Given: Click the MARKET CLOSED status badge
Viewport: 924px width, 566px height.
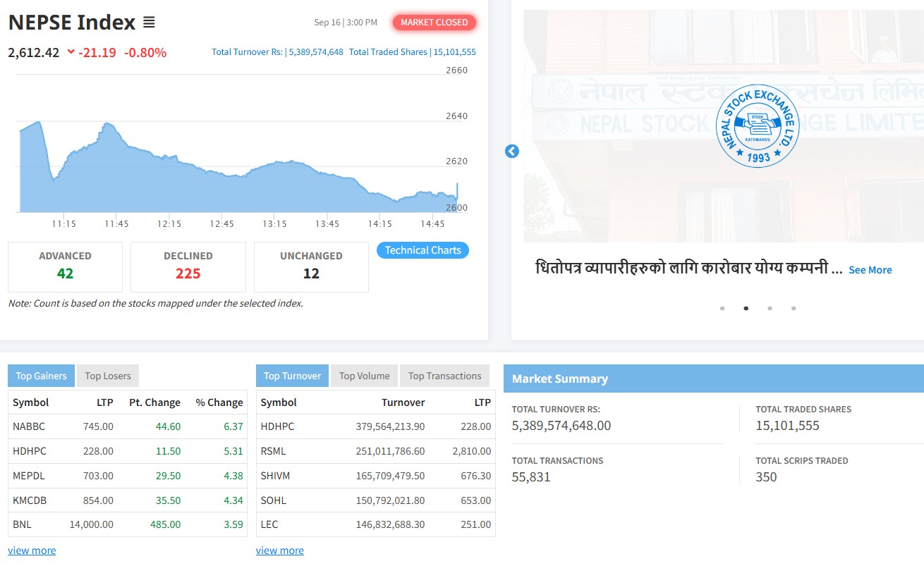Looking at the screenshot, I should click(434, 23).
